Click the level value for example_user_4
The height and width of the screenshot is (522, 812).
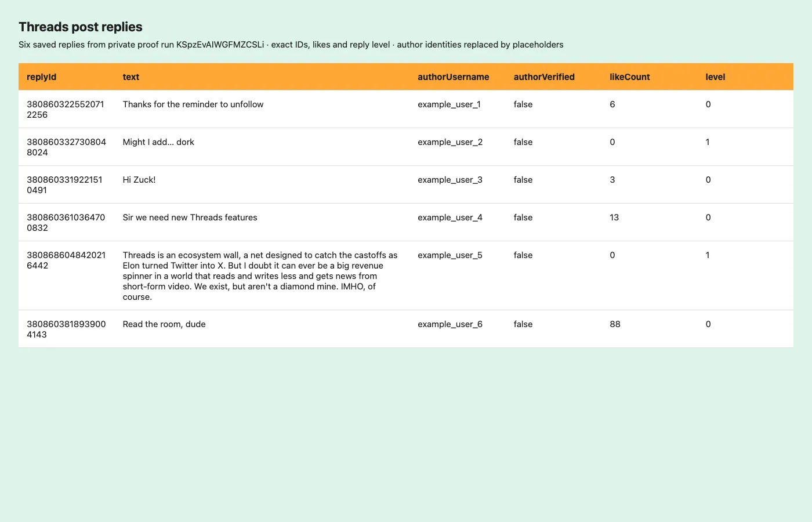[x=708, y=217]
